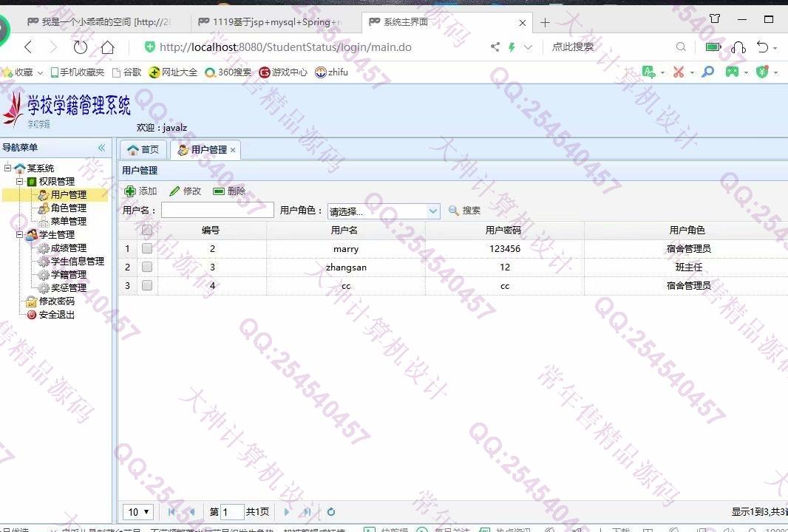The height and width of the screenshot is (532, 788).
Task: Collapse the 某系统 root tree node
Action: [x=7, y=168]
